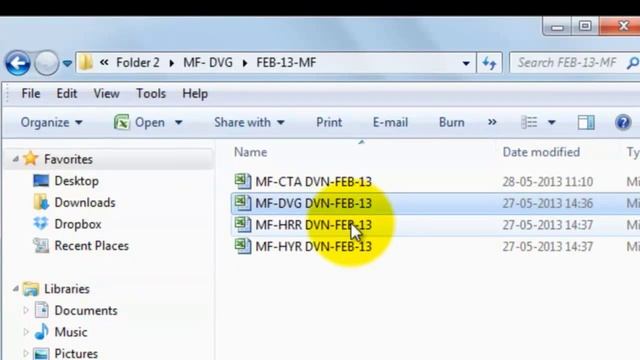This screenshot has width=640, height=360.
Task: Navigate to MF- DVG breadcrumb
Action: point(208,62)
